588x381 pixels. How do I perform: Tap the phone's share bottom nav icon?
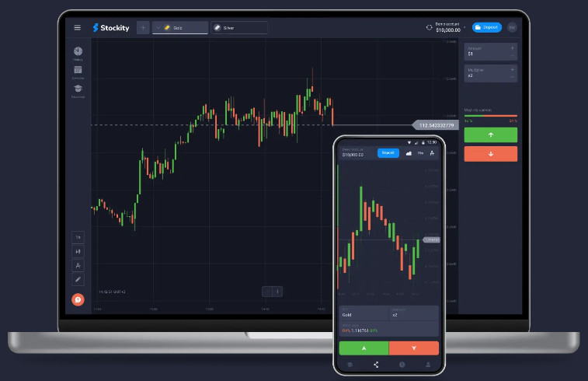(x=376, y=365)
